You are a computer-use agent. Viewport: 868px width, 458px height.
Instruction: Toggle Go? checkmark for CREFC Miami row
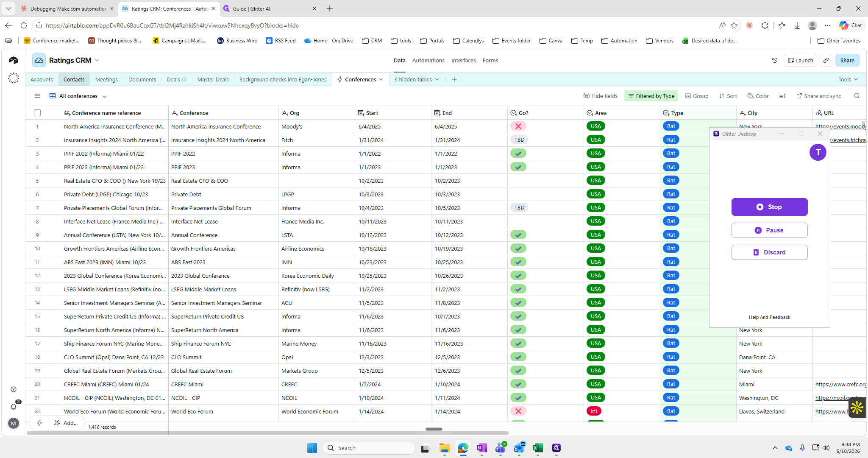518,384
